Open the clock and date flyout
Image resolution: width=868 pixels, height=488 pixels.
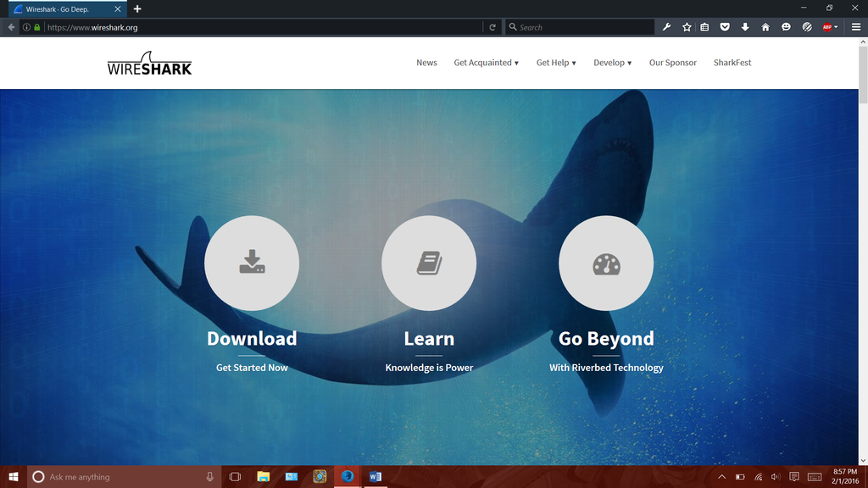coord(845,476)
